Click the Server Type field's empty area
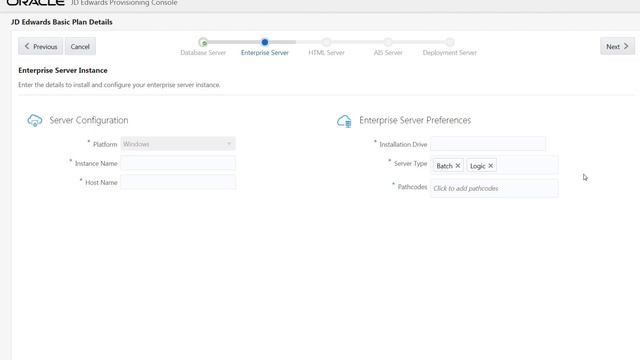Viewport: 640px width, 360px height. click(x=527, y=165)
